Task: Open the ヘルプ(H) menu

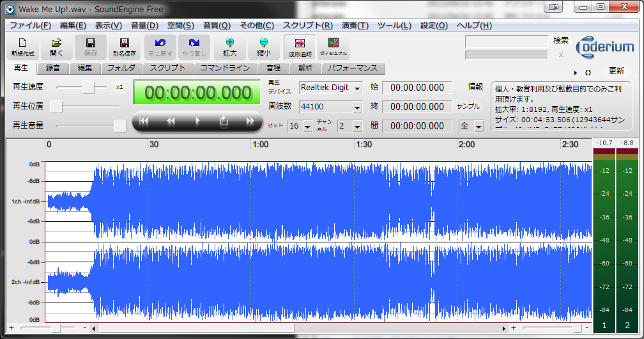Action: 474,26
